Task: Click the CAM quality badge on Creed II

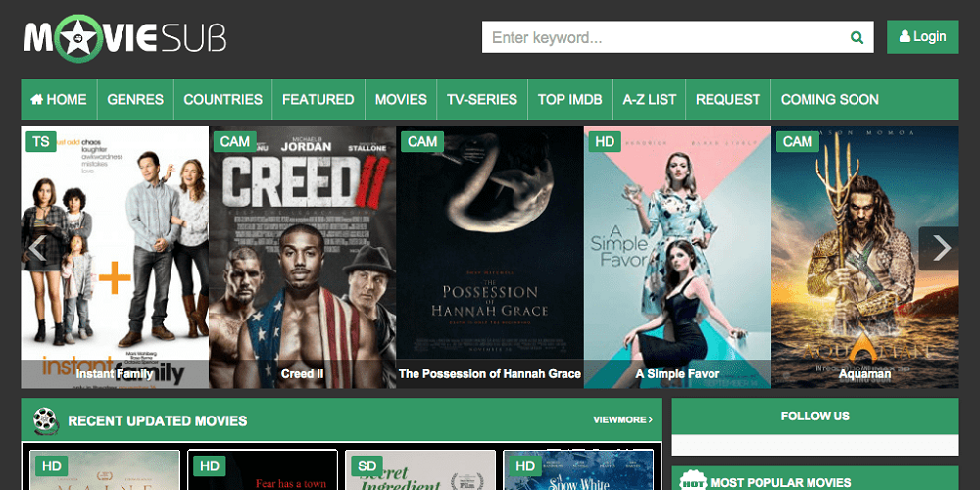Action: point(235,142)
